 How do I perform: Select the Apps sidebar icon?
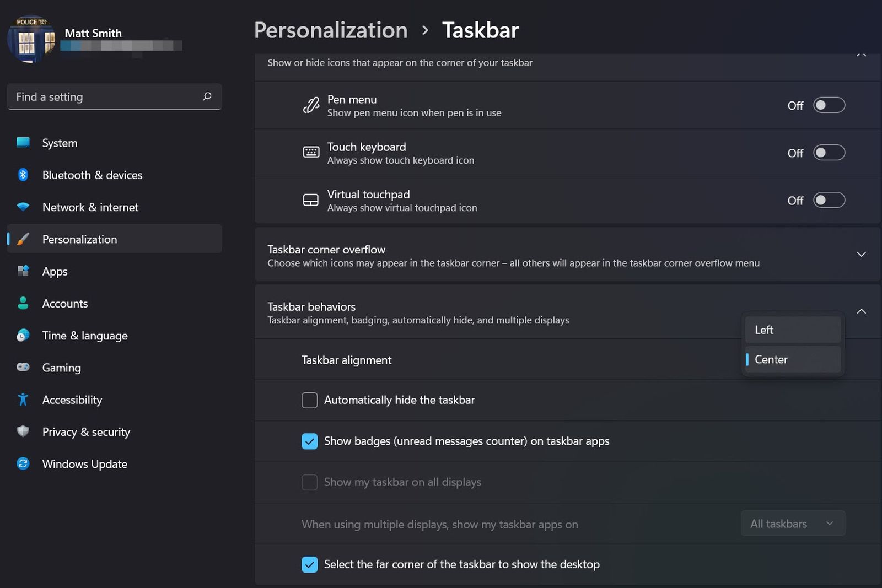click(23, 271)
